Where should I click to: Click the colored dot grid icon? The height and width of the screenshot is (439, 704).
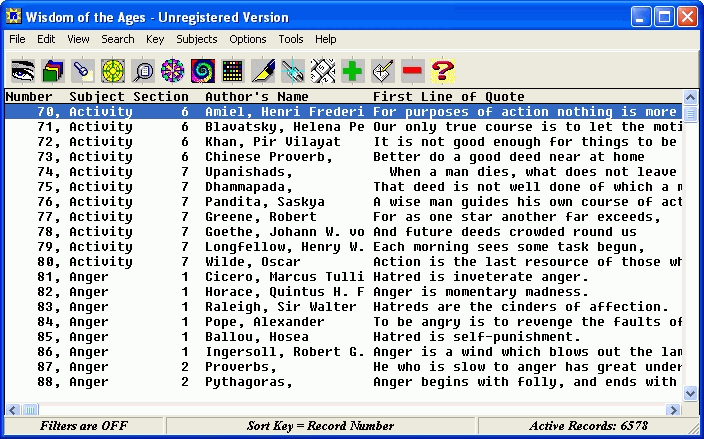(233, 71)
